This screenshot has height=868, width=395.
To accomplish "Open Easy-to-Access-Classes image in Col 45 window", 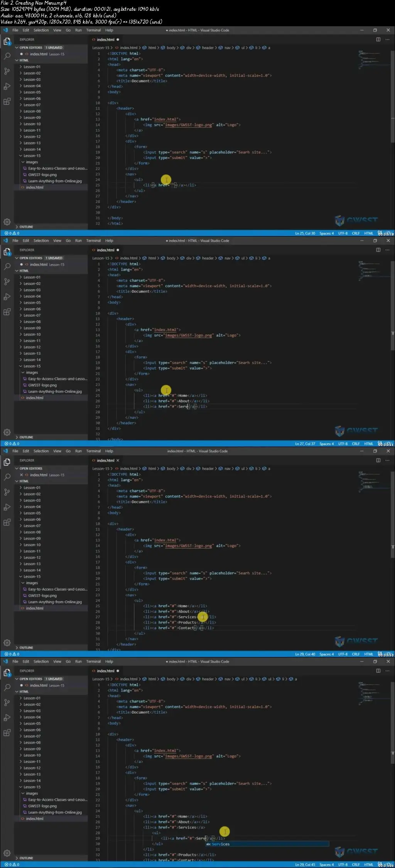I will click(x=57, y=800).
